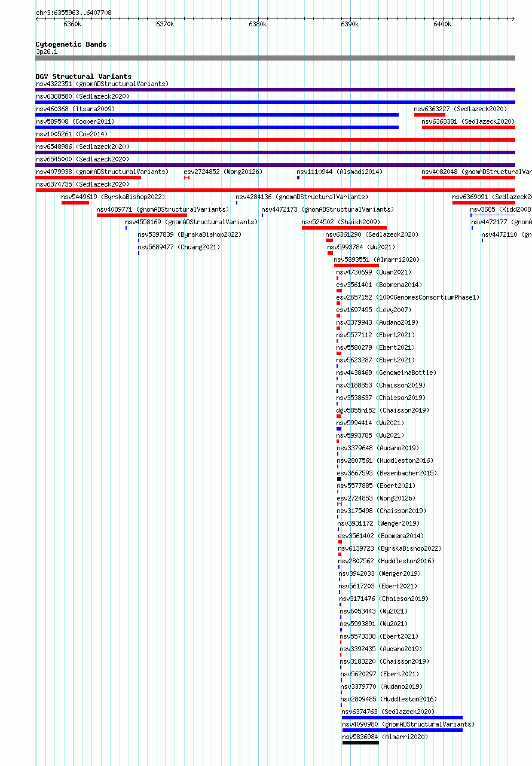Image resolution: width=532 pixels, height=766 pixels.
Task: Open nsv4438469 (GenomeinaBottle) variant
Action: (x=386, y=373)
